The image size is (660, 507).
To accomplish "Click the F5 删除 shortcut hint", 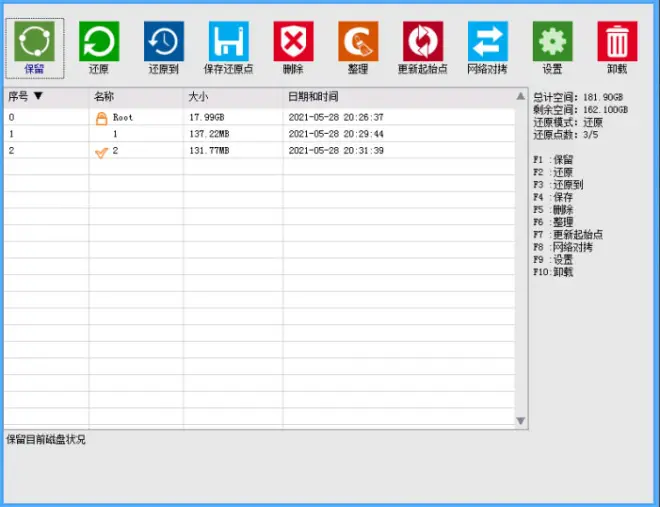I will pos(553,210).
